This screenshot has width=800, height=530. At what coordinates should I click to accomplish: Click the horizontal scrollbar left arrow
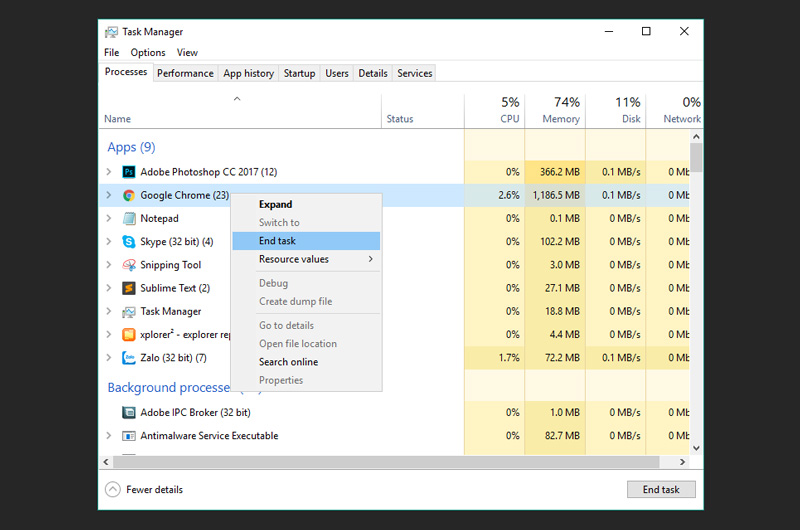click(x=106, y=462)
